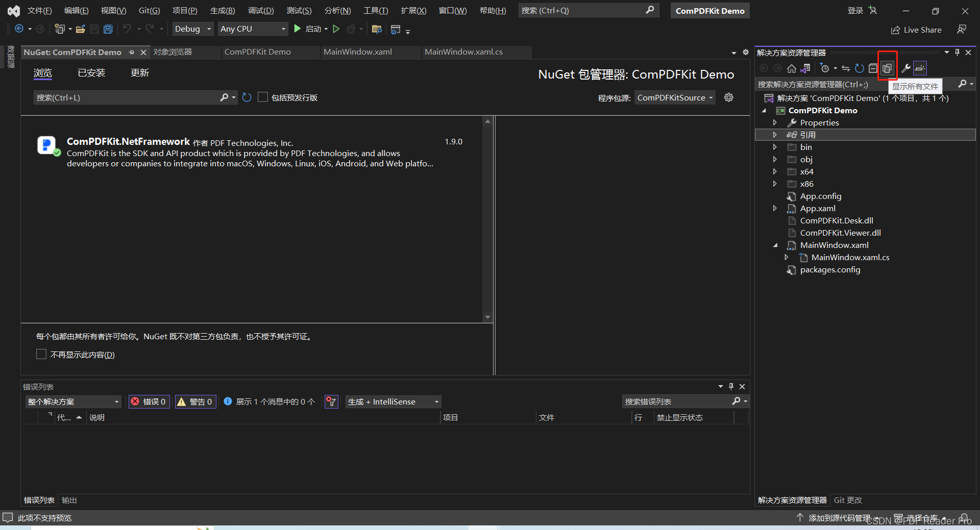The height and width of the screenshot is (530, 980).
Task: Switch to Git Changes tab
Action: 848,500
